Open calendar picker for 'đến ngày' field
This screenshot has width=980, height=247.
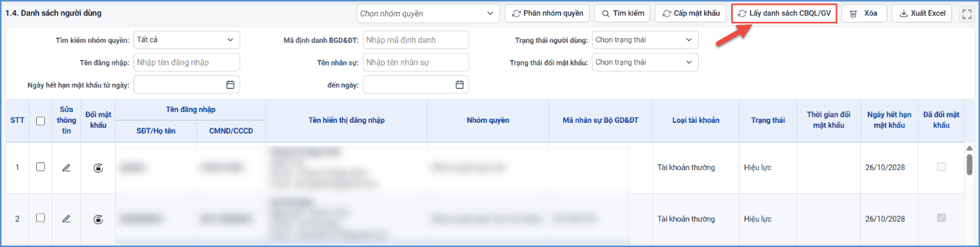tap(460, 85)
